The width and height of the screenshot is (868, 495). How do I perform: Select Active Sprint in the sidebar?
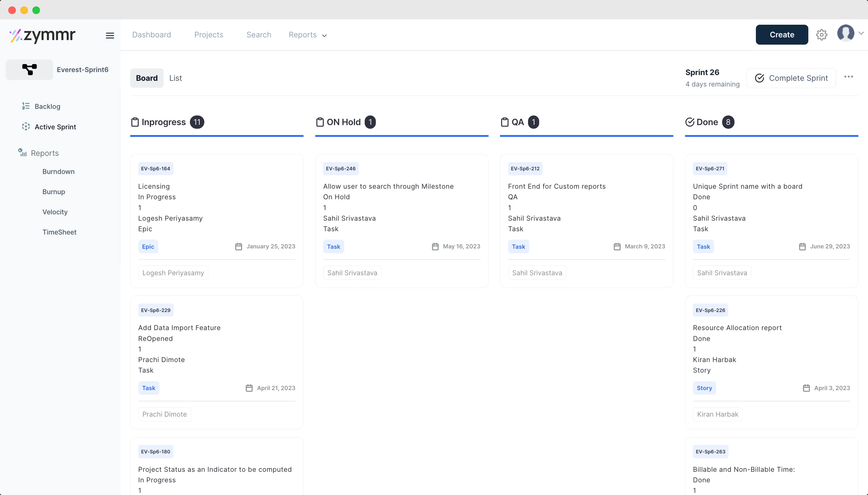(55, 127)
